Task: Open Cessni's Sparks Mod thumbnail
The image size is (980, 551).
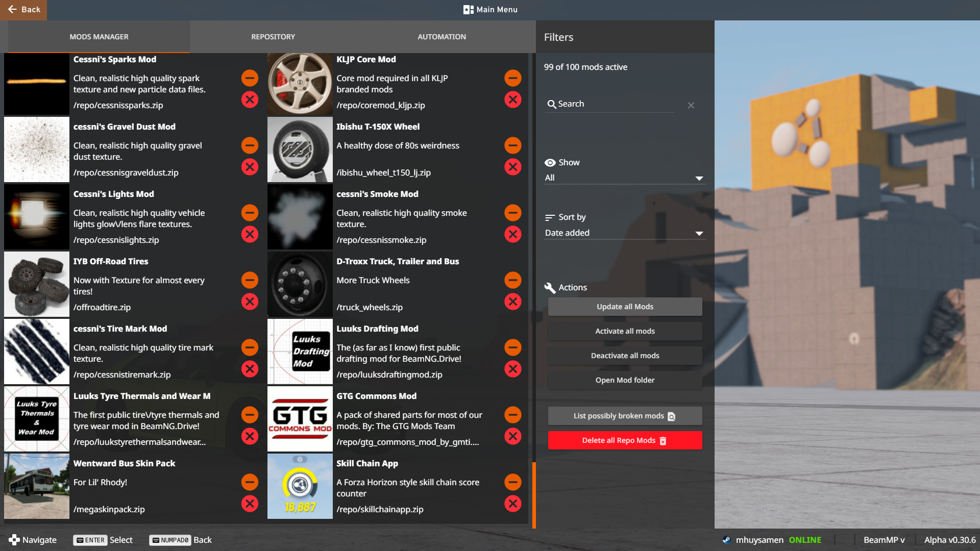Action: [37, 84]
